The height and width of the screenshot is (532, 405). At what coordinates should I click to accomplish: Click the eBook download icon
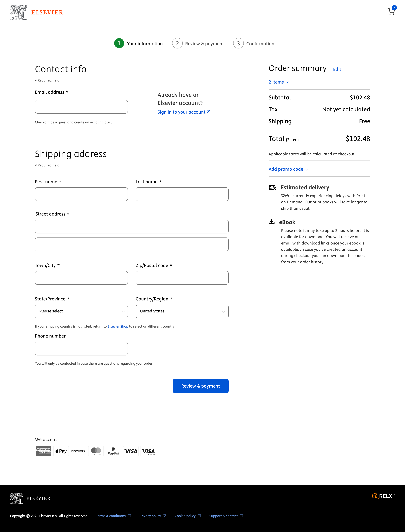pyautogui.click(x=272, y=222)
